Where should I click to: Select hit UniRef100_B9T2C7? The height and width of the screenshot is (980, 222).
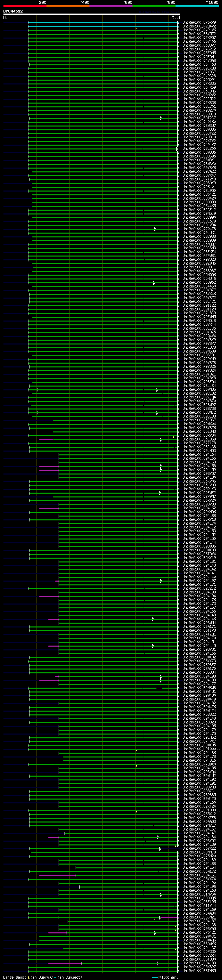[x=199, y=118]
